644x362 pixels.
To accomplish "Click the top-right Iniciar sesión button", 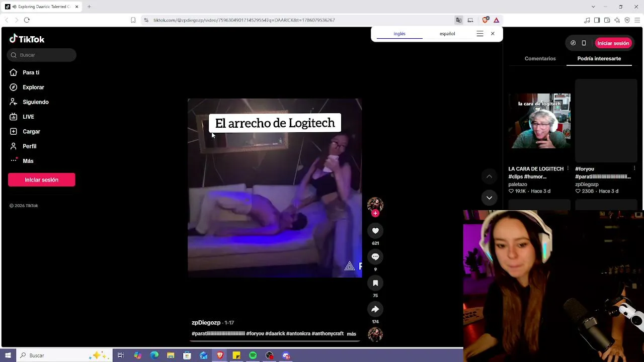I will click(613, 43).
